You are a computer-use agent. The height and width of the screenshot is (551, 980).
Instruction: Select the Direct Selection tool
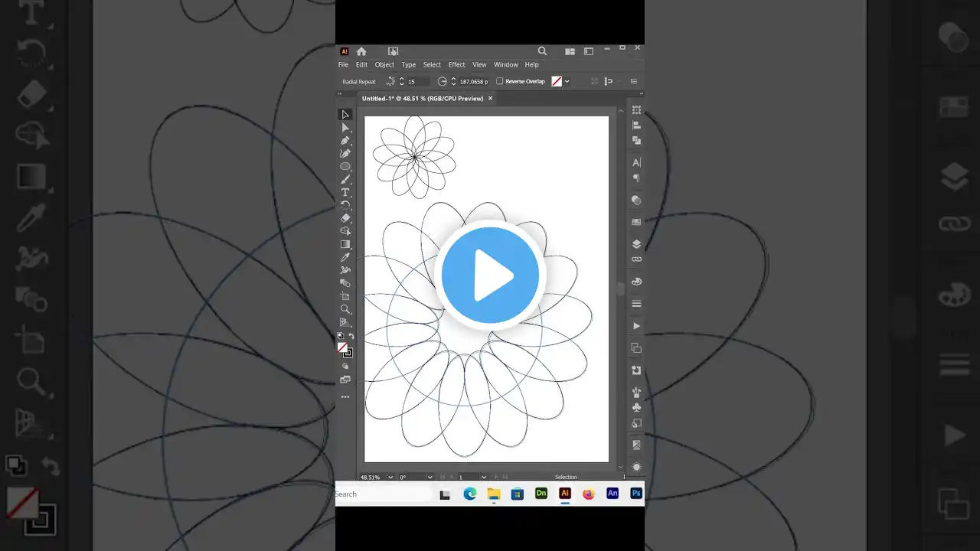coord(345,127)
